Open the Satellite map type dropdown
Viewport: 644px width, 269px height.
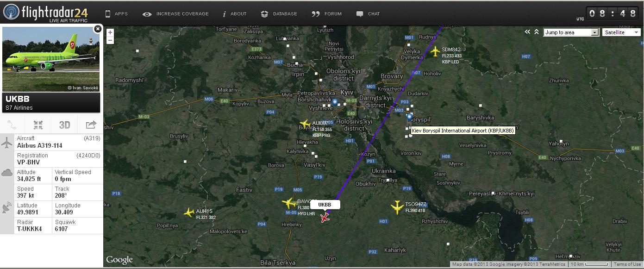click(x=621, y=32)
